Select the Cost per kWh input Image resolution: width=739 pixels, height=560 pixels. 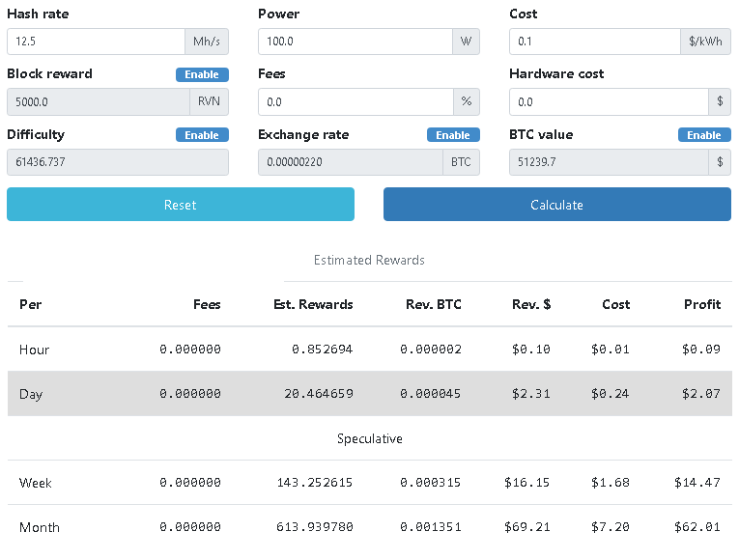(x=595, y=42)
